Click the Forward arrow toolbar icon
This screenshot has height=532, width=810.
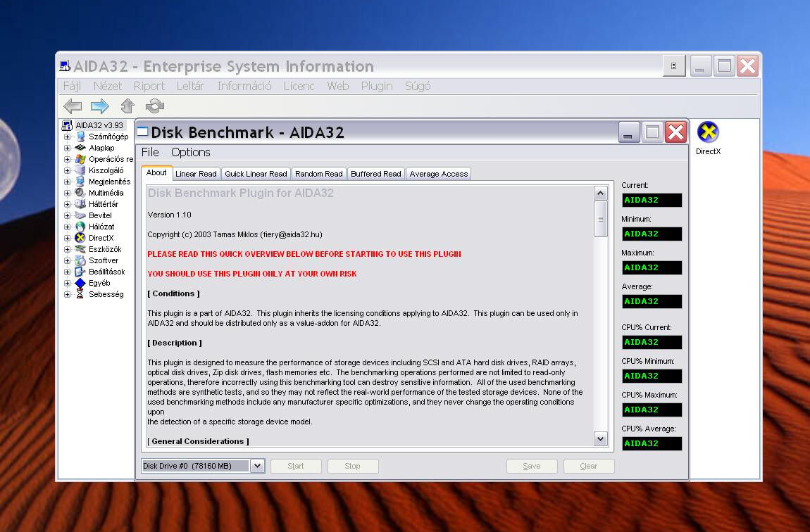tap(100, 106)
